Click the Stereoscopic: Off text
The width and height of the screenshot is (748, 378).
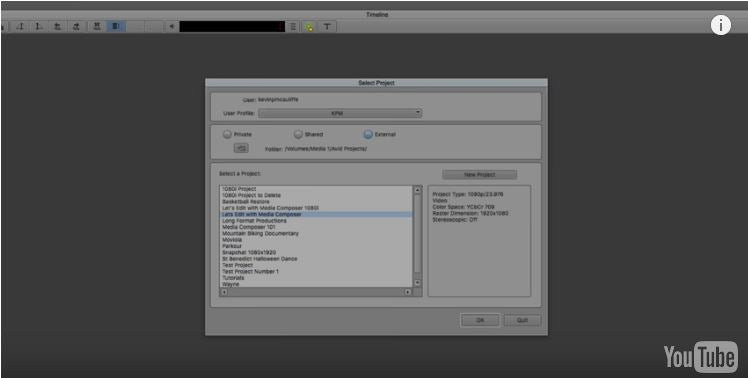point(455,220)
